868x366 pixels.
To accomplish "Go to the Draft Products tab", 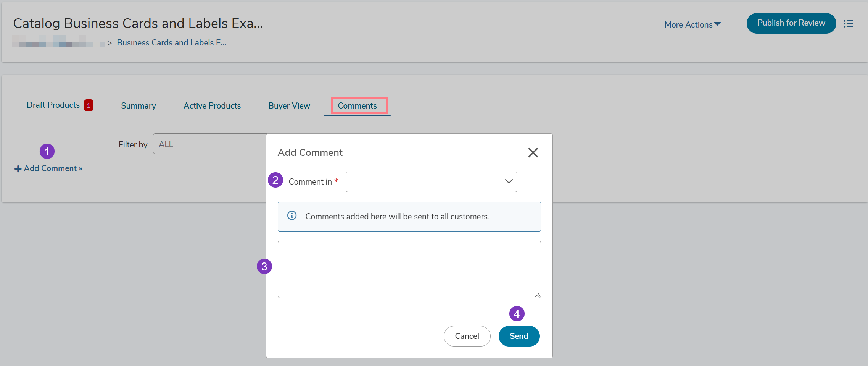I will click(53, 105).
